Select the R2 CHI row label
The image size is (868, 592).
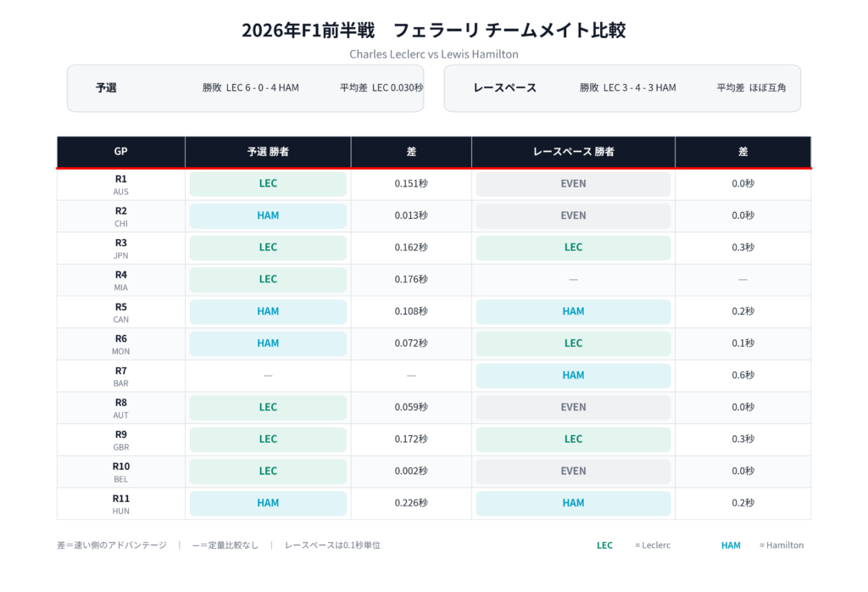(120, 217)
